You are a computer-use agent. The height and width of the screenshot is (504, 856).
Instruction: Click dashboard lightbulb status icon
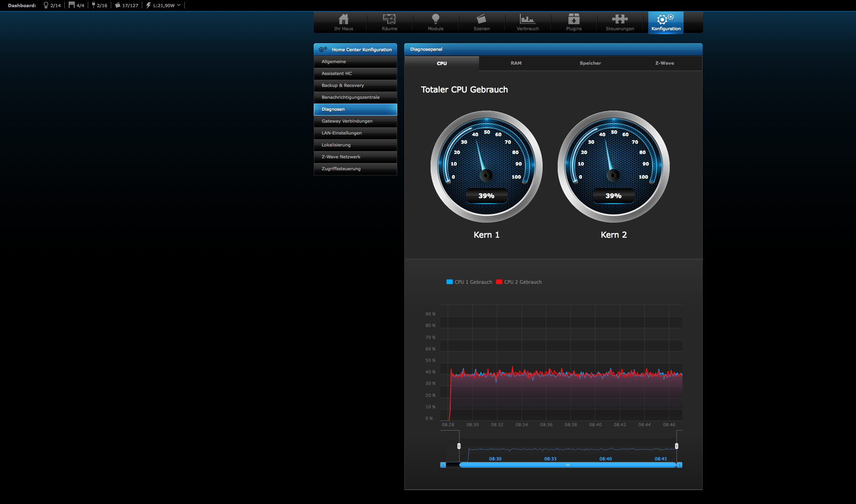click(x=46, y=5)
